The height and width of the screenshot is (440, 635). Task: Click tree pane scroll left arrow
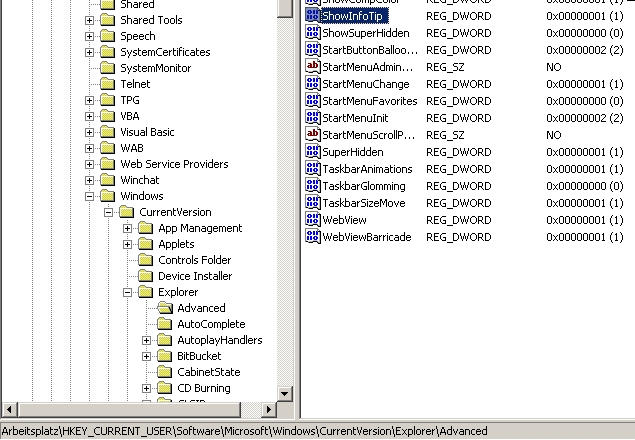(x=9, y=409)
